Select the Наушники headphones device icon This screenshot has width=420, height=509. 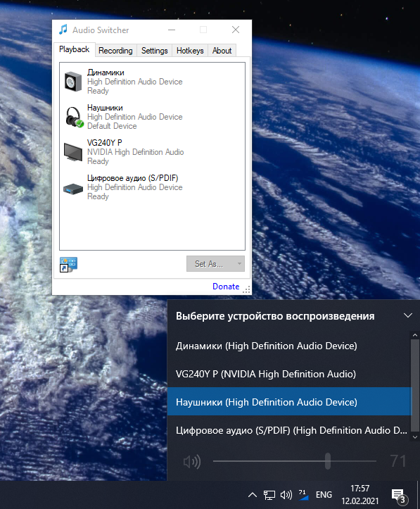click(x=74, y=117)
